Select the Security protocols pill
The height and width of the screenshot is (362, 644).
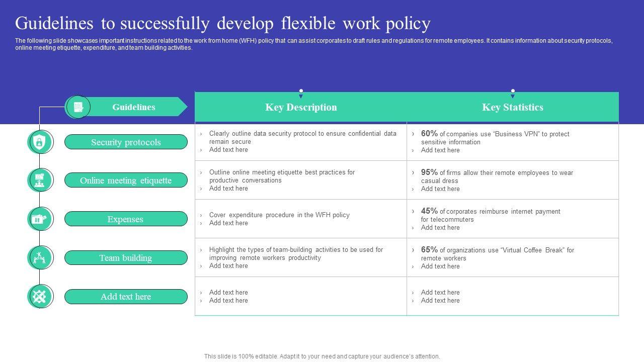point(126,142)
